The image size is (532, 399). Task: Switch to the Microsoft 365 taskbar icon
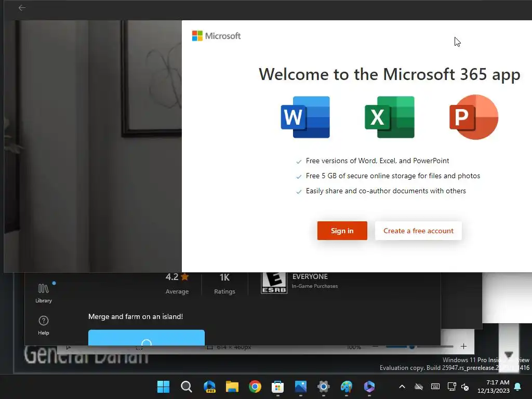coord(369,387)
